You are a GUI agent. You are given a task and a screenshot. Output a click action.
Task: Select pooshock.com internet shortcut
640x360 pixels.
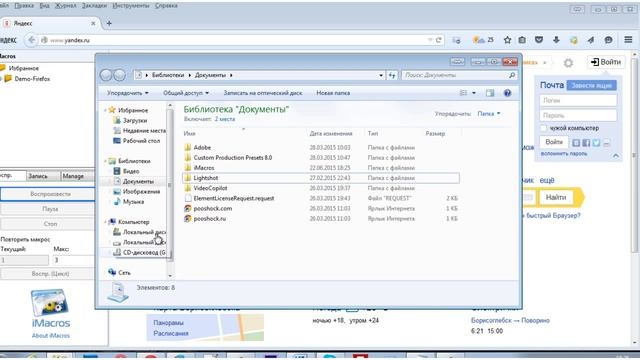[x=213, y=209]
